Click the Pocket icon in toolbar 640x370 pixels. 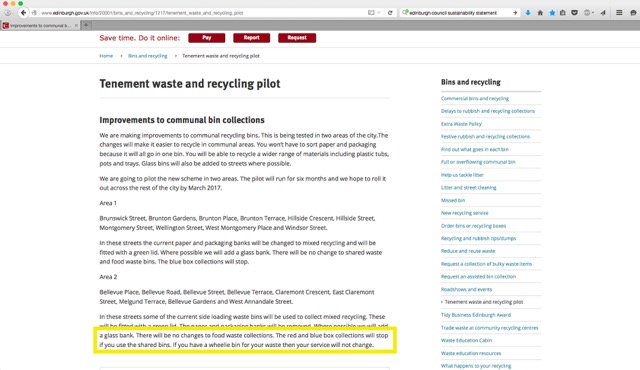point(574,13)
